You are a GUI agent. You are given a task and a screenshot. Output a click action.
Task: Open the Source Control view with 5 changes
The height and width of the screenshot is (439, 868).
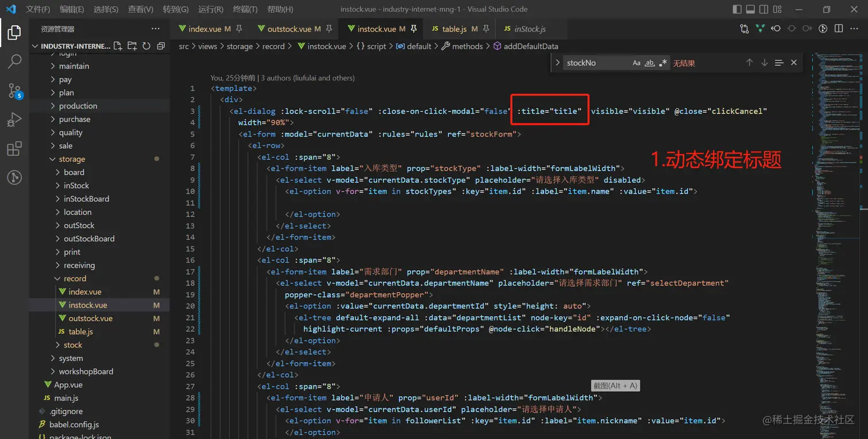tap(14, 91)
